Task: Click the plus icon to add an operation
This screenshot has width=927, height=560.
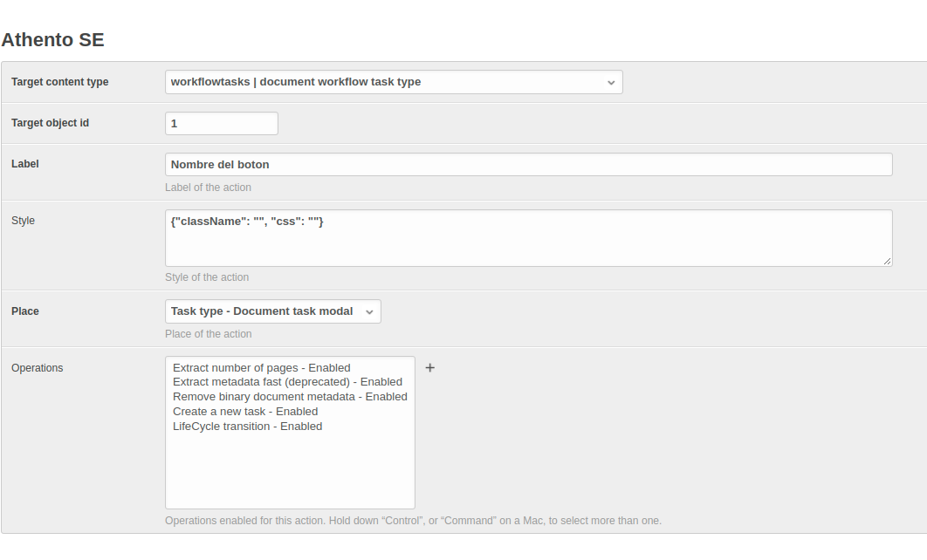Action: click(429, 368)
